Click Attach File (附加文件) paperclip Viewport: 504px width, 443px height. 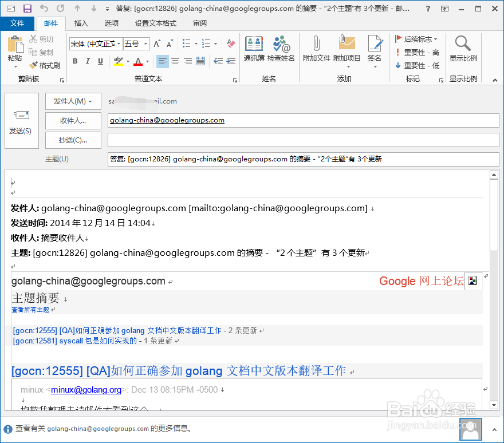pyautogui.click(x=317, y=49)
